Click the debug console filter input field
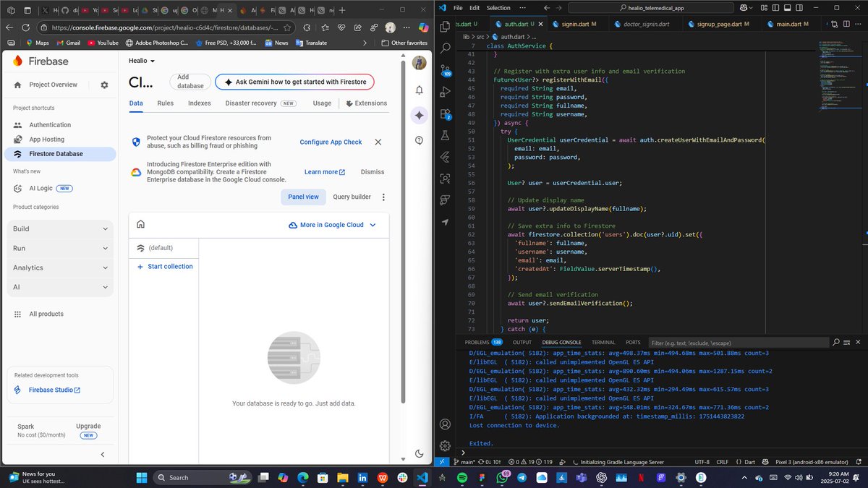 [x=738, y=342]
